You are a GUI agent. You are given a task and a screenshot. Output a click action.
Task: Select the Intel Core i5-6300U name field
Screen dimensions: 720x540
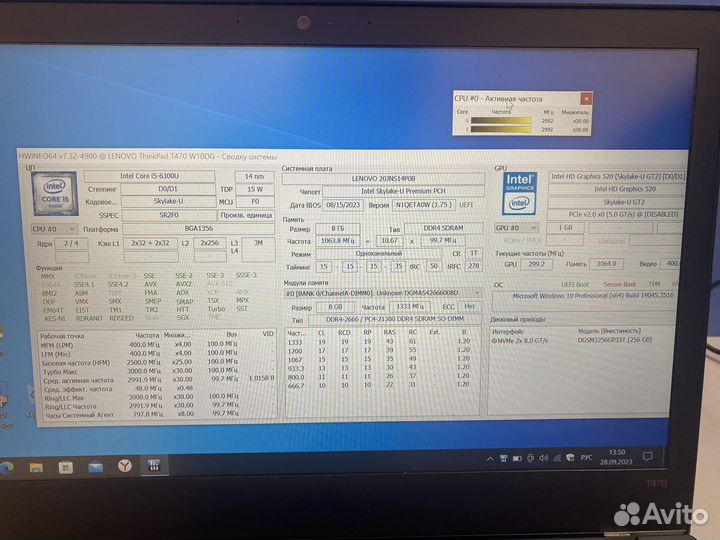149,176
